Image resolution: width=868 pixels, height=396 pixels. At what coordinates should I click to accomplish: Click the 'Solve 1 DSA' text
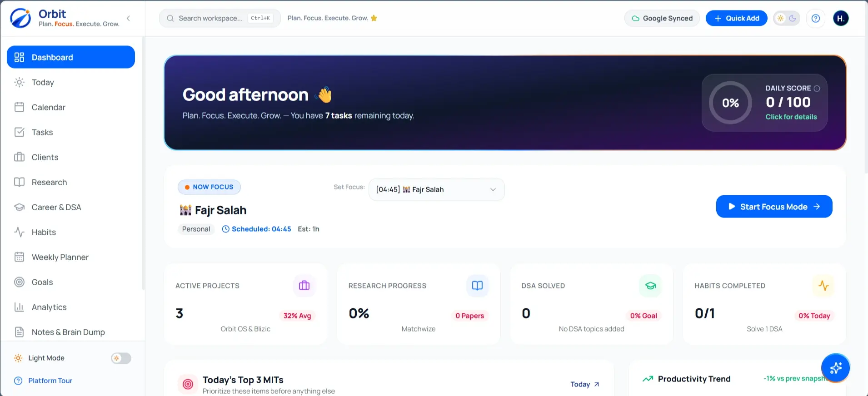click(764, 329)
